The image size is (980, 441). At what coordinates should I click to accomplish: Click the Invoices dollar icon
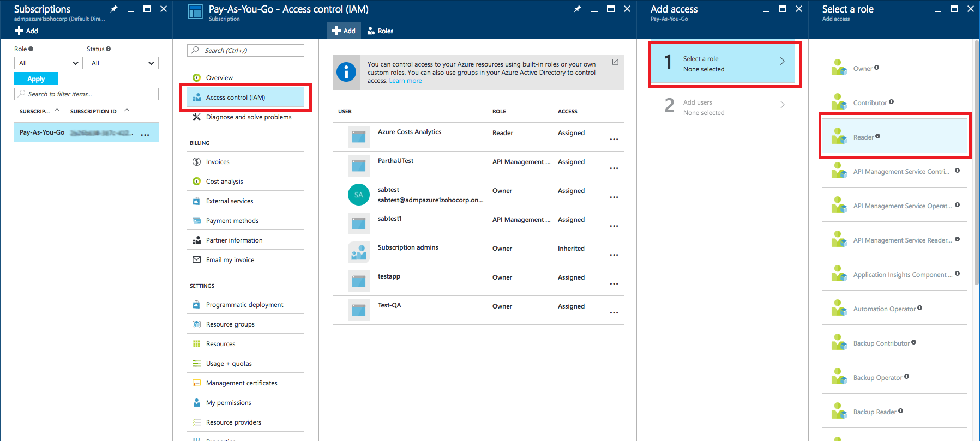196,162
